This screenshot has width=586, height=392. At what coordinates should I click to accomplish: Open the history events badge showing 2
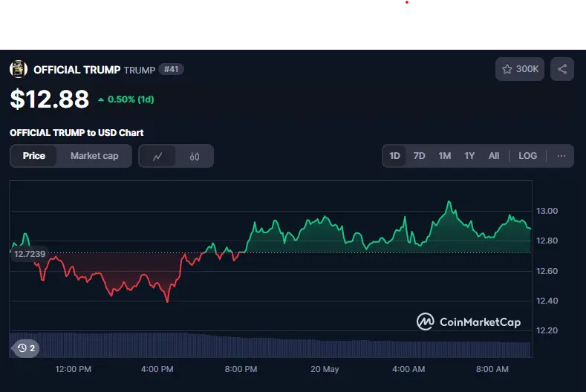click(26, 348)
